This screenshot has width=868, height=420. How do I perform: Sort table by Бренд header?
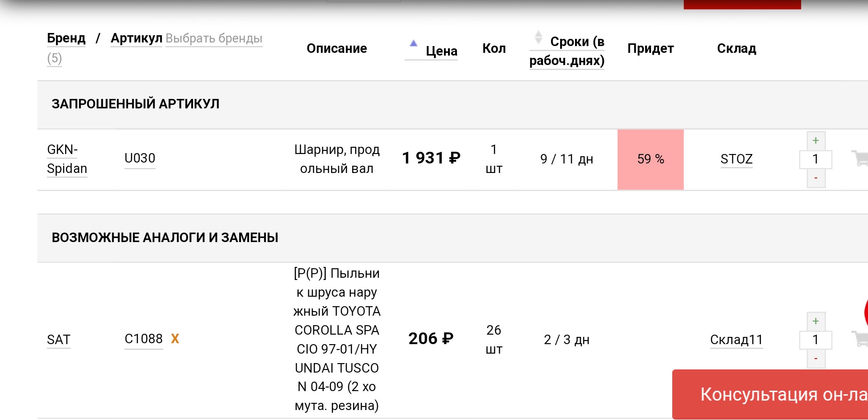[x=66, y=38]
